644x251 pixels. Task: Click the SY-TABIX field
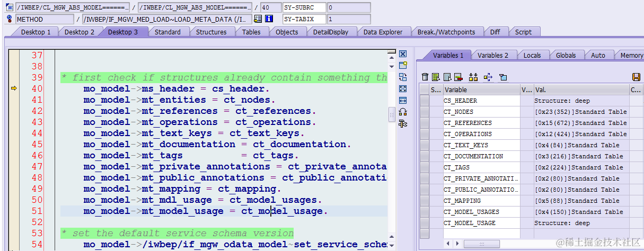304,19
